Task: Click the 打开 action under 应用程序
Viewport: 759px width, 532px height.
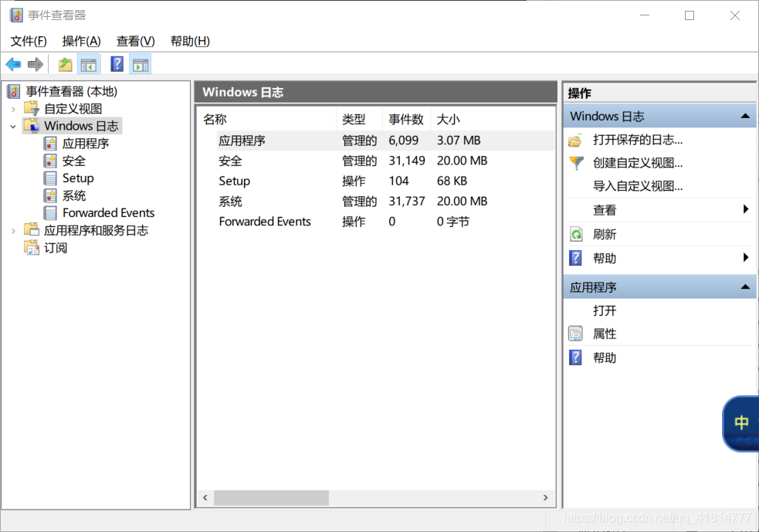Action: (x=605, y=310)
